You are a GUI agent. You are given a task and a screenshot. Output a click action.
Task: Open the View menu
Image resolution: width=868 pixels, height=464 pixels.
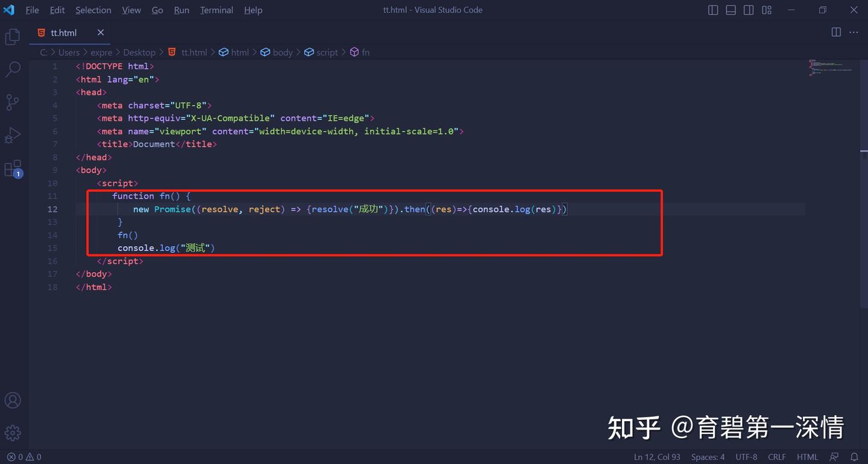[x=131, y=10]
